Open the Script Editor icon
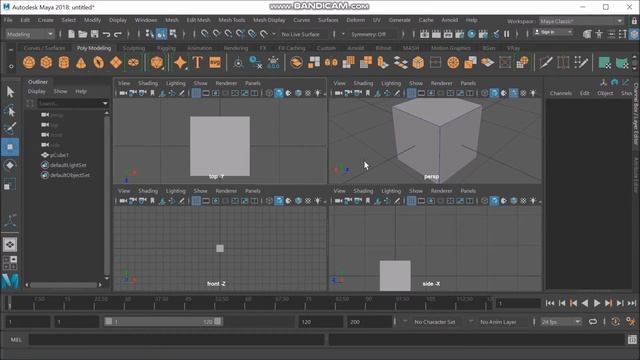The image size is (640, 360). click(x=632, y=339)
